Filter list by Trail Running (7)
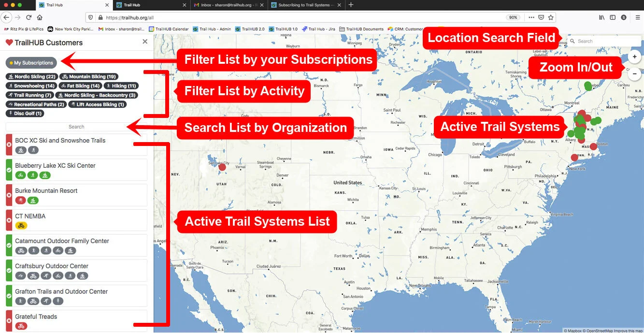This screenshot has height=333, width=644. point(29,95)
